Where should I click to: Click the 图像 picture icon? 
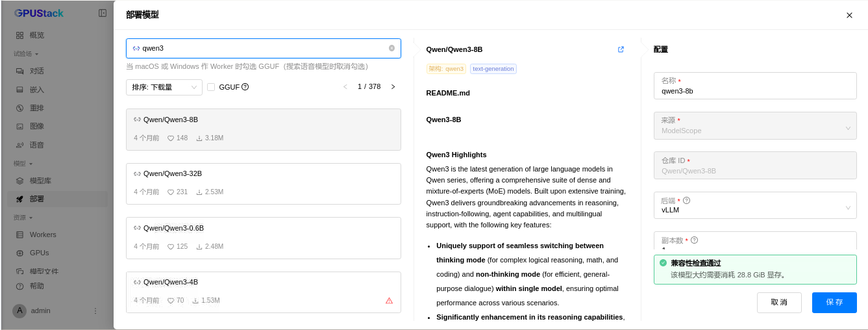pos(19,126)
